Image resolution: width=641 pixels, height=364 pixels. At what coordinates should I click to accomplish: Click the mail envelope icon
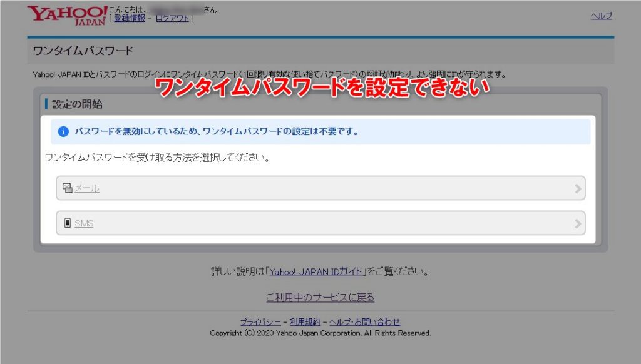[68, 188]
